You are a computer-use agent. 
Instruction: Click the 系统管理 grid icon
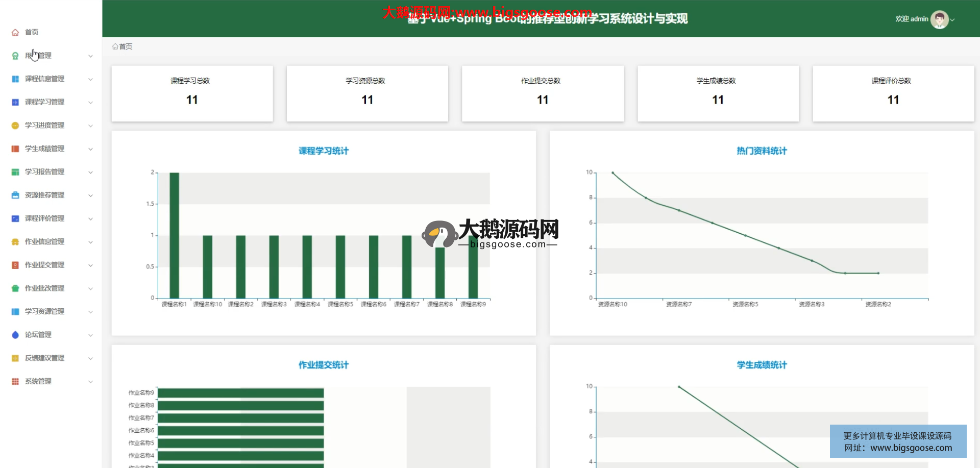[x=15, y=381]
